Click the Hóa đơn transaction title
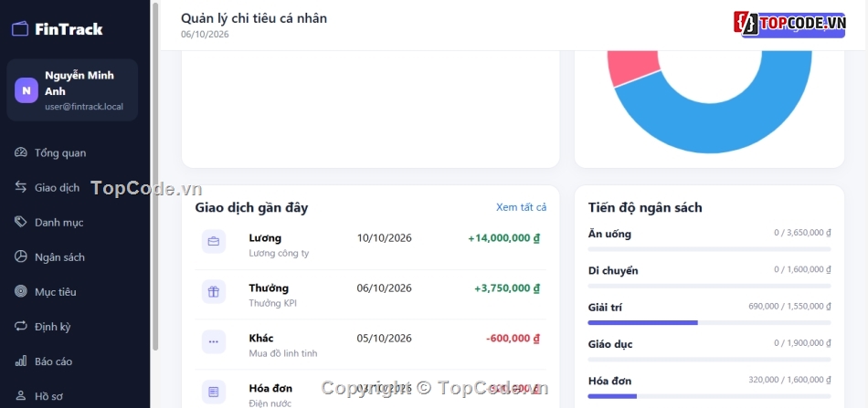This screenshot has height=408, width=868. 270,389
